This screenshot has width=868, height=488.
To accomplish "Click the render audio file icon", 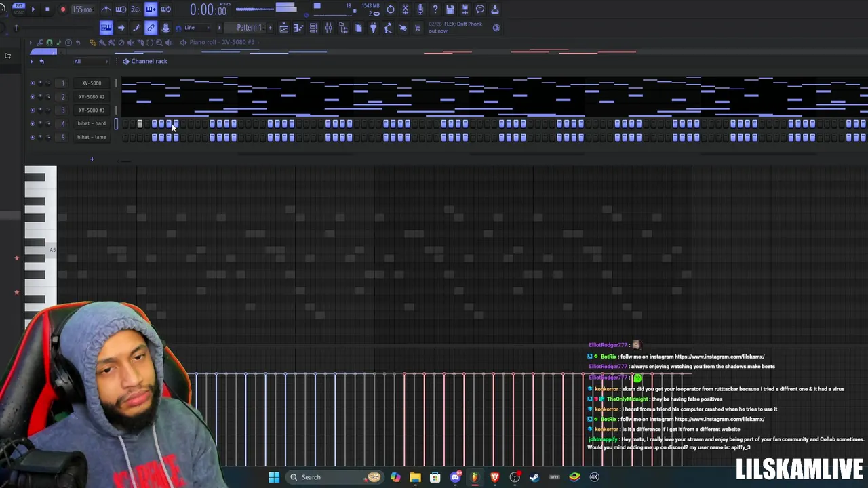I will click(x=465, y=9).
